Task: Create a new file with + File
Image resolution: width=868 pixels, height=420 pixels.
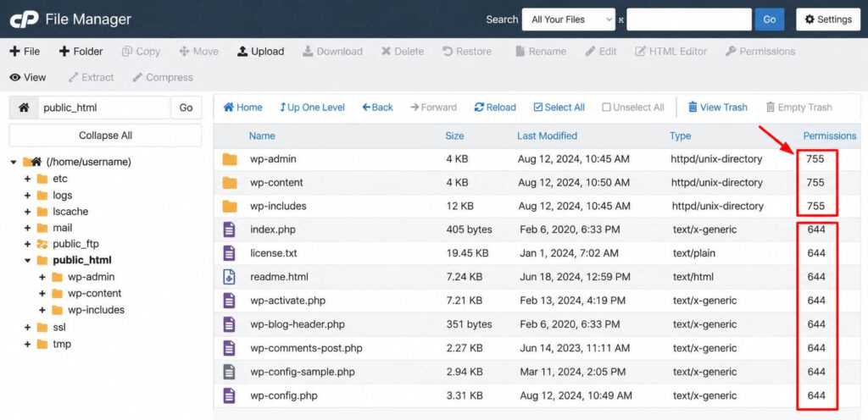Action: pos(25,52)
